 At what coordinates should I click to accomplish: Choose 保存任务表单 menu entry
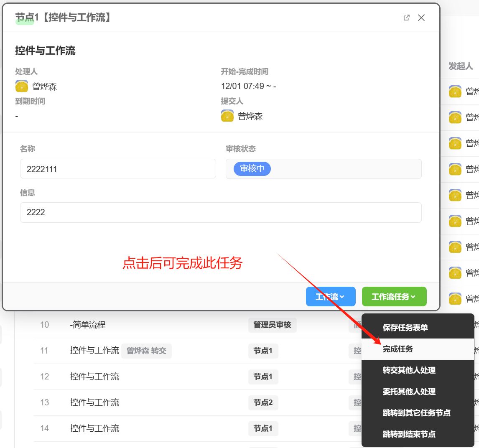click(405, 328)
